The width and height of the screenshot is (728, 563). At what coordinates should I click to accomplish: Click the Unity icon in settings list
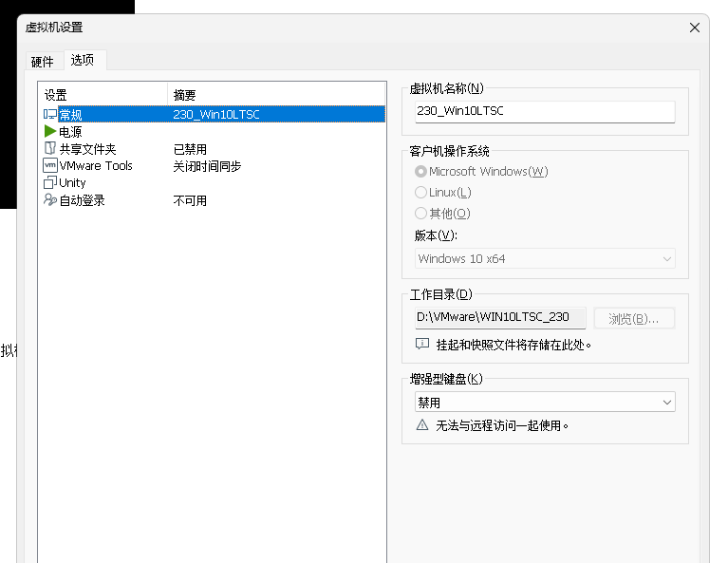click(x=50, y=182)
